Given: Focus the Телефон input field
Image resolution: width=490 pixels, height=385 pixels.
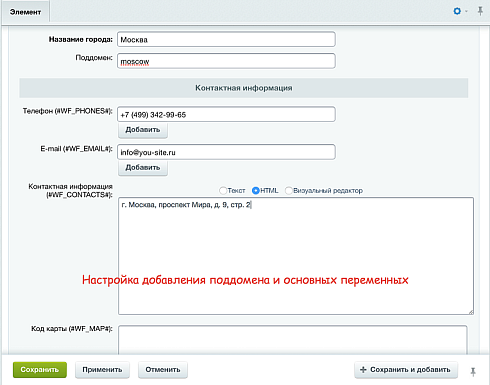Looking at the screenshot, I should [226, 114].
